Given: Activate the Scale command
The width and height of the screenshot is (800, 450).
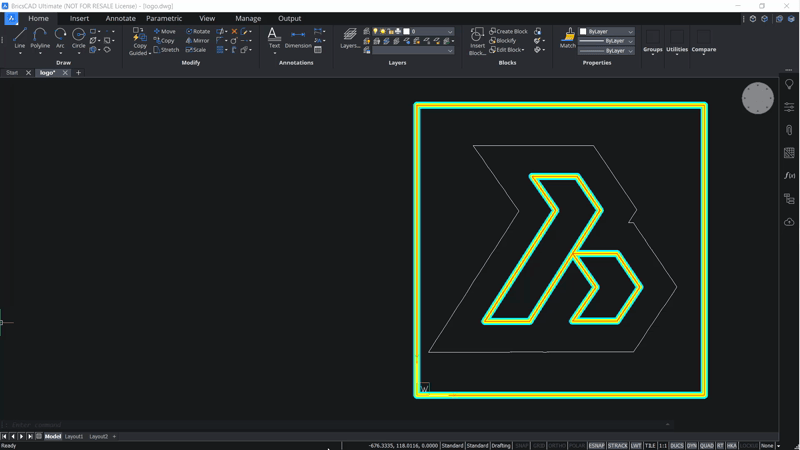Looking at the screenshot, I should tap(196, 49).
